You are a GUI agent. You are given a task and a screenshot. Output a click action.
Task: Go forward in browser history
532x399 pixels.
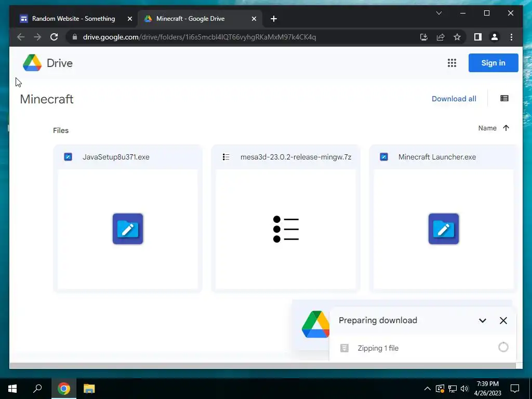tap(37, 37)
